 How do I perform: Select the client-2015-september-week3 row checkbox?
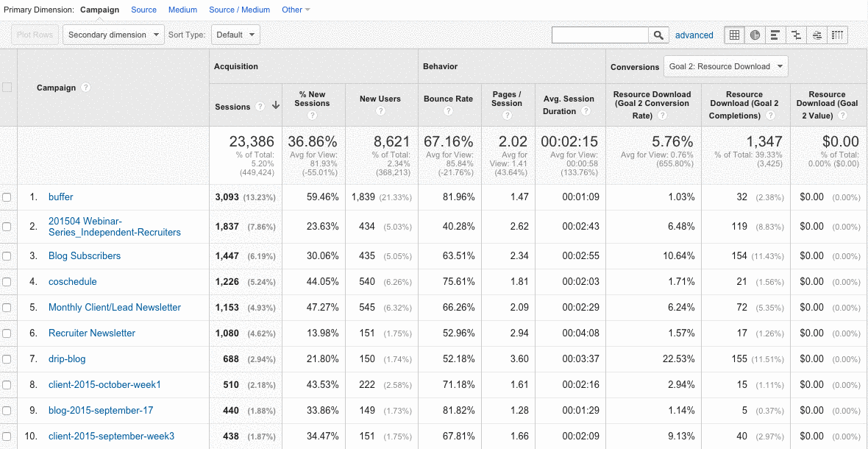coord(7,436)
